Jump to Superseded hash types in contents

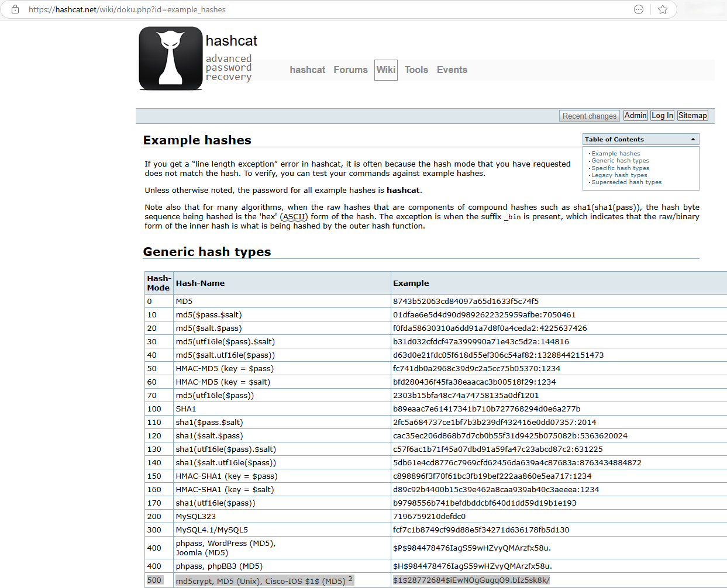pyautogui.click(x=626, y=182)
